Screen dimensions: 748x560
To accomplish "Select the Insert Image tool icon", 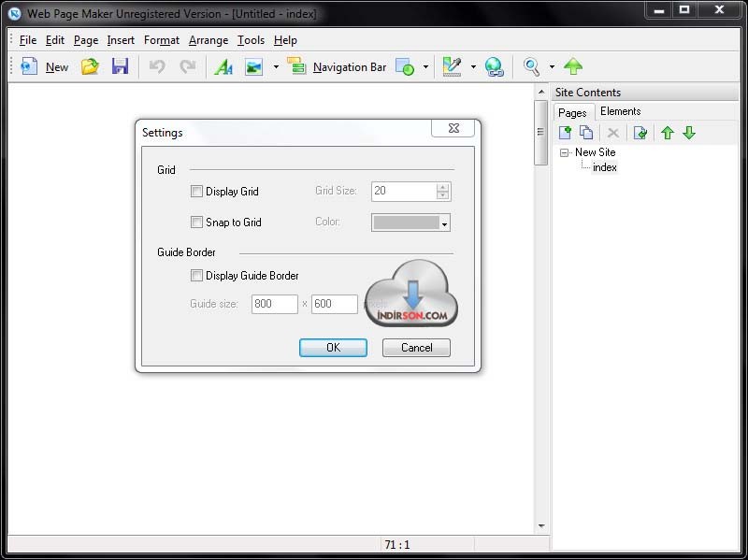I will click(253, 66).
